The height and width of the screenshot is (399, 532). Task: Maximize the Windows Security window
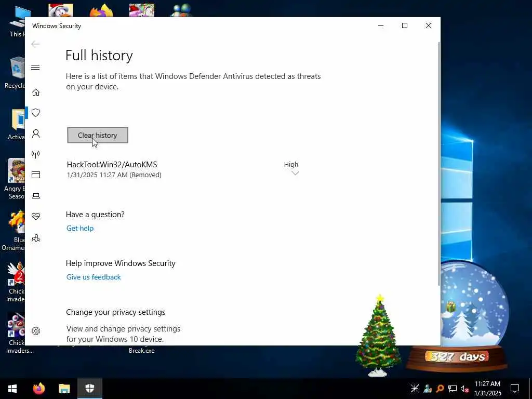(x=404, y=26)
